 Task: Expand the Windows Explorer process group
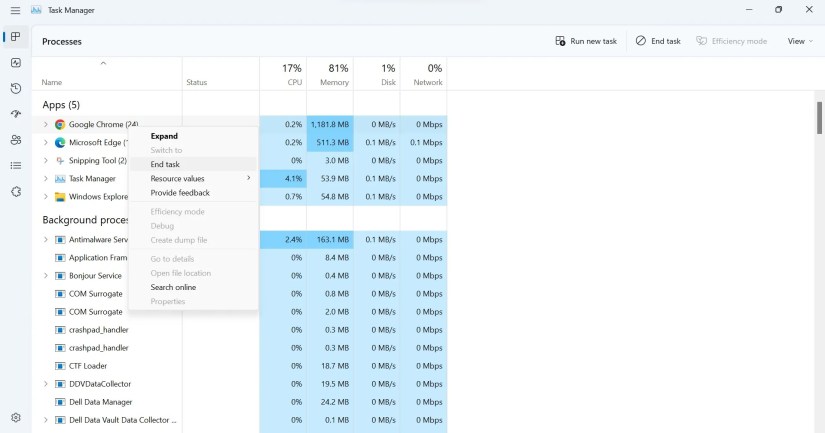point(45,197)
